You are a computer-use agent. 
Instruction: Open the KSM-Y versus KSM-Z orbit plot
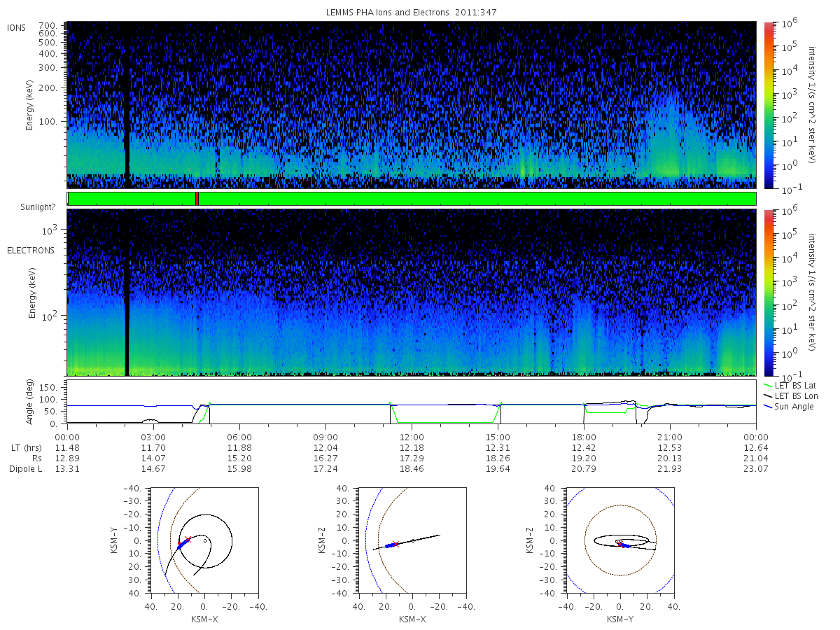(620, 540)
